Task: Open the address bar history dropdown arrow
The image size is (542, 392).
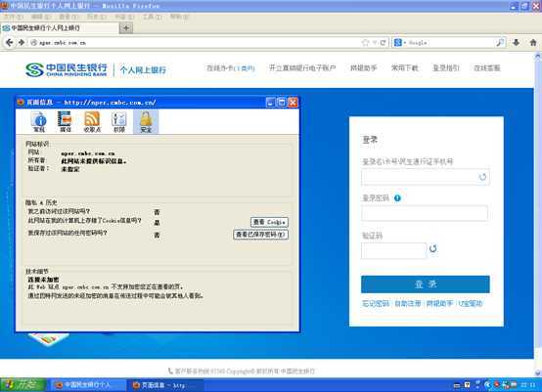Action: click(375, 43)
